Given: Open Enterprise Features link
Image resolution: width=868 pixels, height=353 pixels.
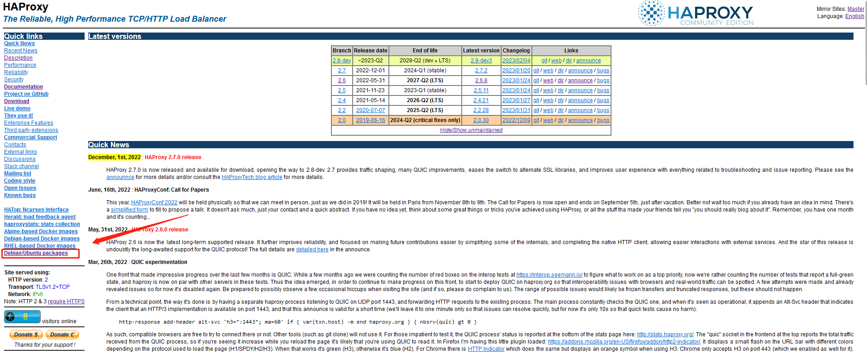Looking at the screenshot, I should click(29, 123).
